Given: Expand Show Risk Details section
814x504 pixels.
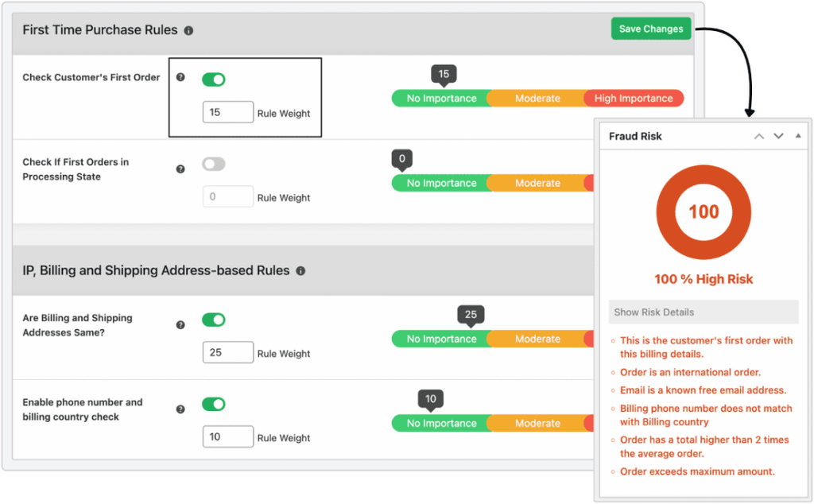Looking at the screenshot, I should pos(704,312).
